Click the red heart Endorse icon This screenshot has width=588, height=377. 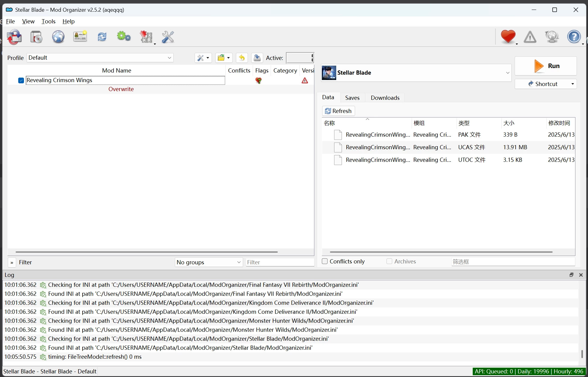tap(508, 37)
